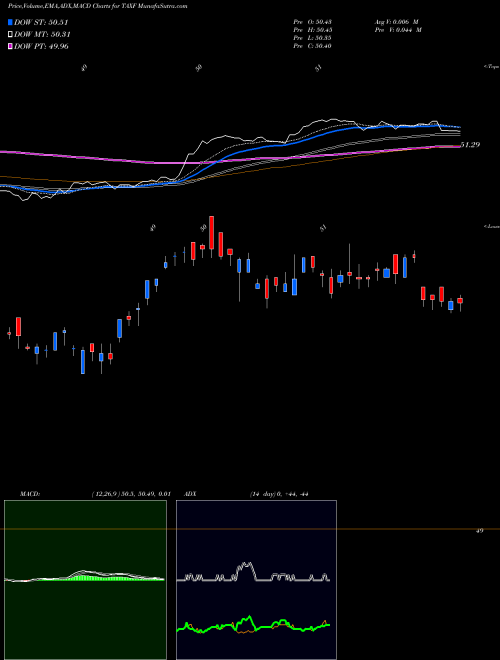The height and width of the screenshot is (660, 500).
Task: Select the 'DOW MT: 50.31' legend text
Action: 43,35
